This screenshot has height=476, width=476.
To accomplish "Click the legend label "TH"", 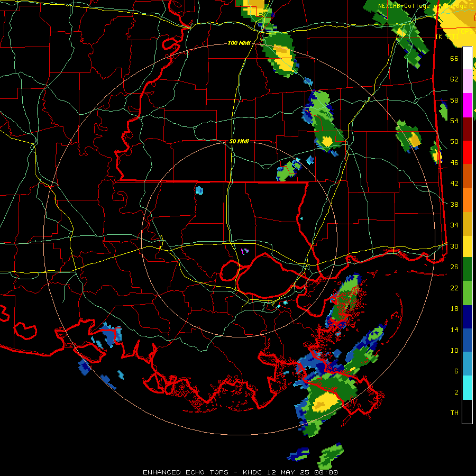I will pos(454,413).
